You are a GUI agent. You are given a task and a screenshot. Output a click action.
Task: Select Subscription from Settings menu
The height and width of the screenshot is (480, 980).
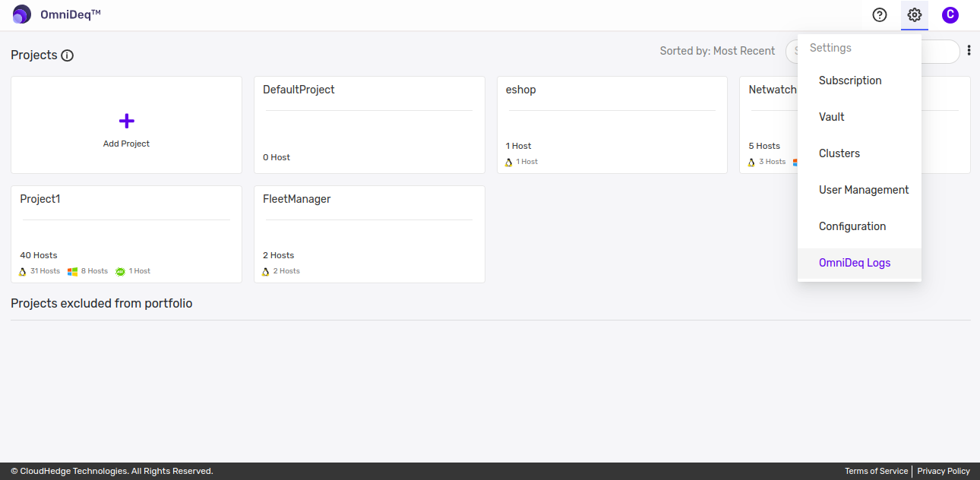[x=859, y=81]
